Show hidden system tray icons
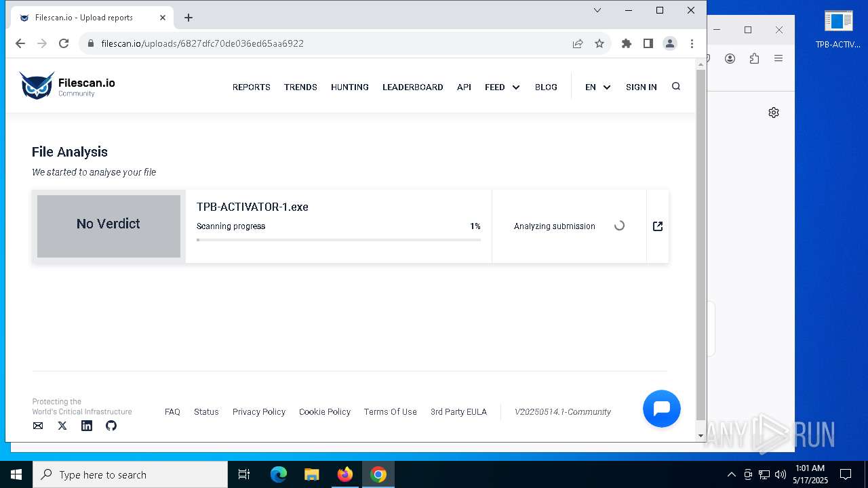 pos(731,474)
